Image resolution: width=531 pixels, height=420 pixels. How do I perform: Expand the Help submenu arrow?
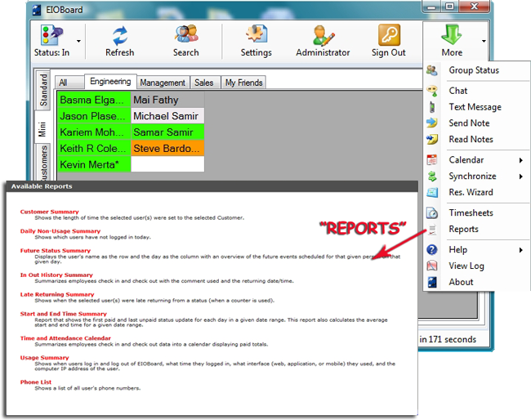click(x=521, y=250)
